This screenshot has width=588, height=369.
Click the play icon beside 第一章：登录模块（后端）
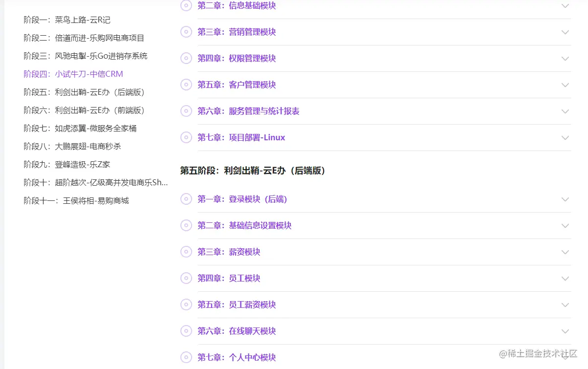click(x=186, y=199)
